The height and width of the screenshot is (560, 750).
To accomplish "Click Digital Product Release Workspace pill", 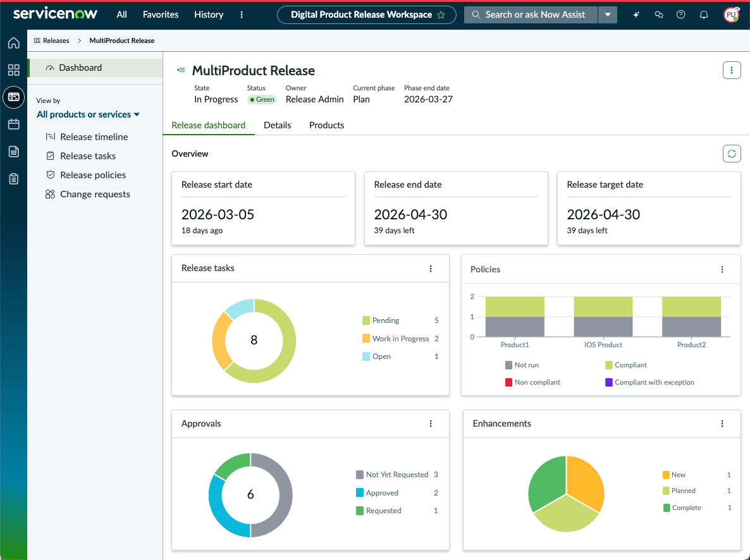I will [x=366, y=15].
